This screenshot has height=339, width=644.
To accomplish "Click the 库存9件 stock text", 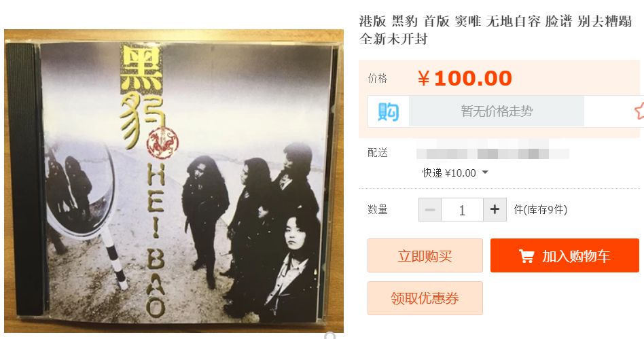I will pyautogui.click(x=541, y=209).
